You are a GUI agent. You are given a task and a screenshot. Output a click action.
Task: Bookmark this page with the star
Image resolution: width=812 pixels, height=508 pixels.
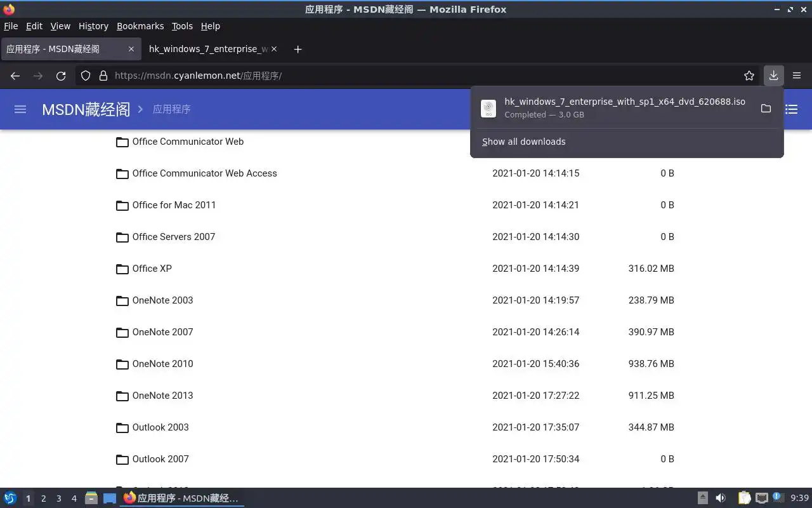click(x=749, y=76)
